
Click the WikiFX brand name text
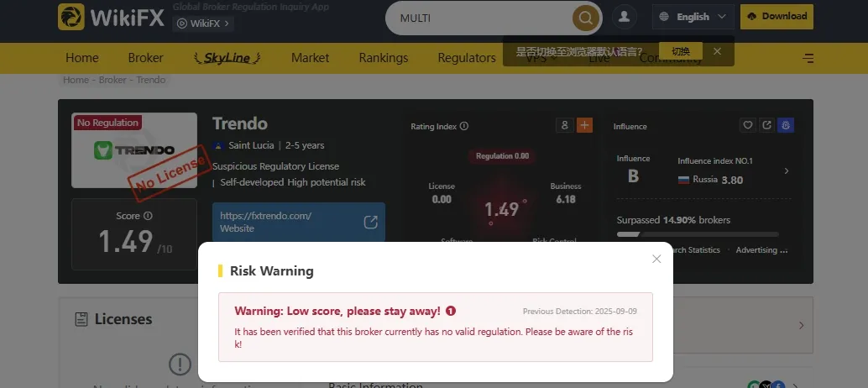point(128,18)
